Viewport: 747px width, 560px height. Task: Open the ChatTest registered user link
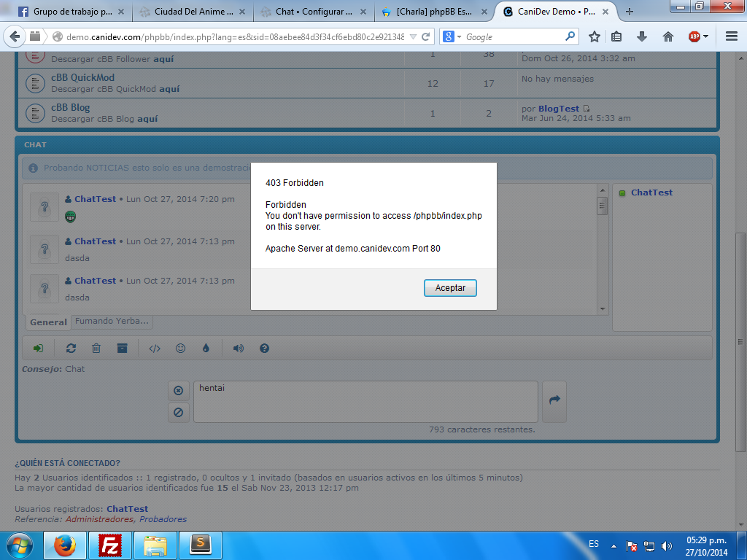pos(127,509)
